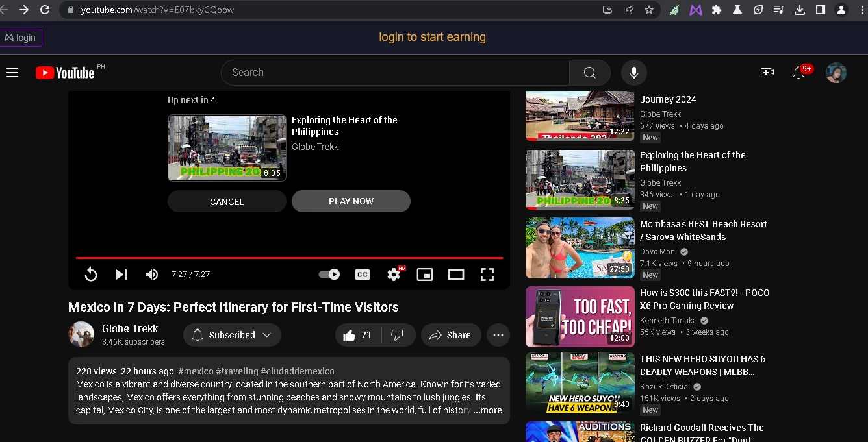The image size is (868, 442).
Task: Mute the video with the speaker icon
Action: 152,275
